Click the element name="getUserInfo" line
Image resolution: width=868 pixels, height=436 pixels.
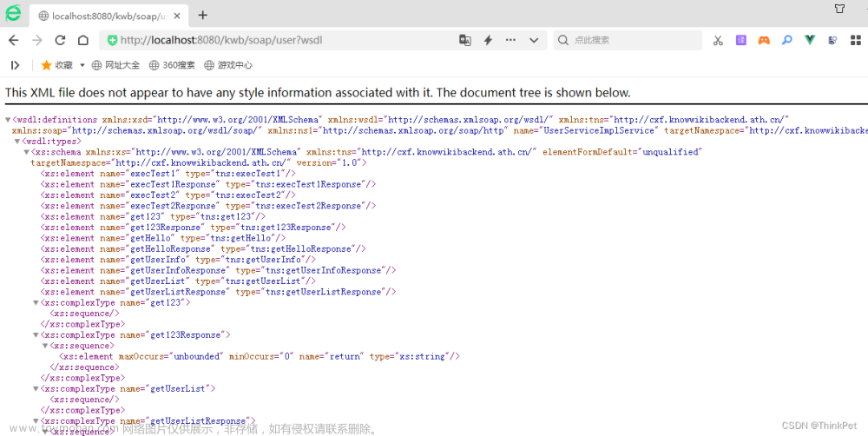pyautogui.click(x=178, y=260)
